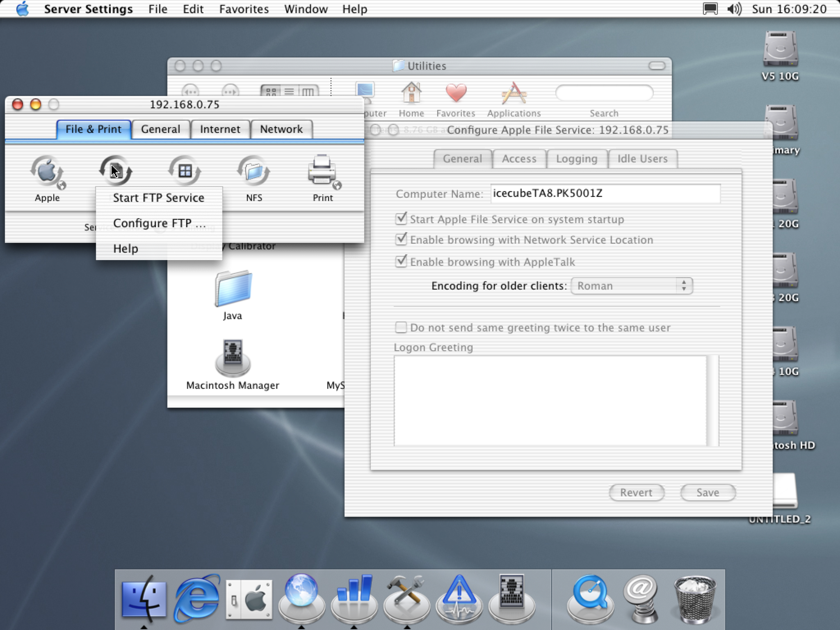Image resolution: width=840 pixels, height=630 pixels.
Task: Click the display icon in menu bar
Action: point(710,9)
